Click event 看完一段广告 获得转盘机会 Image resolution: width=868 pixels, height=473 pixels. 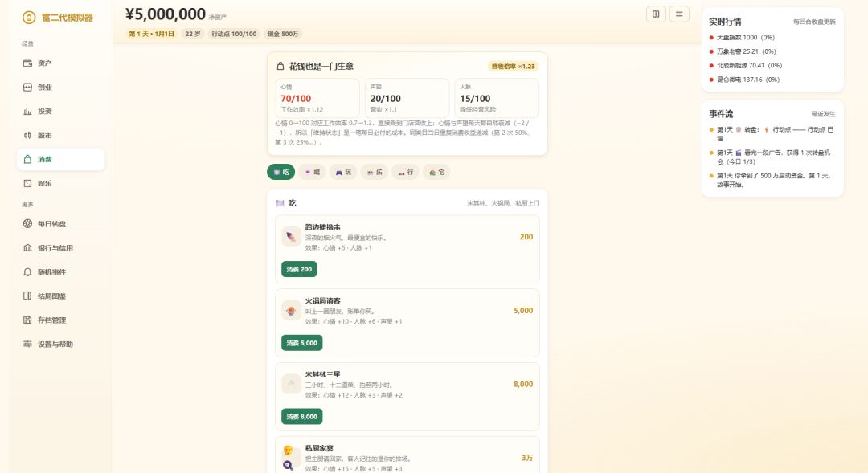(x=773, y=157)
